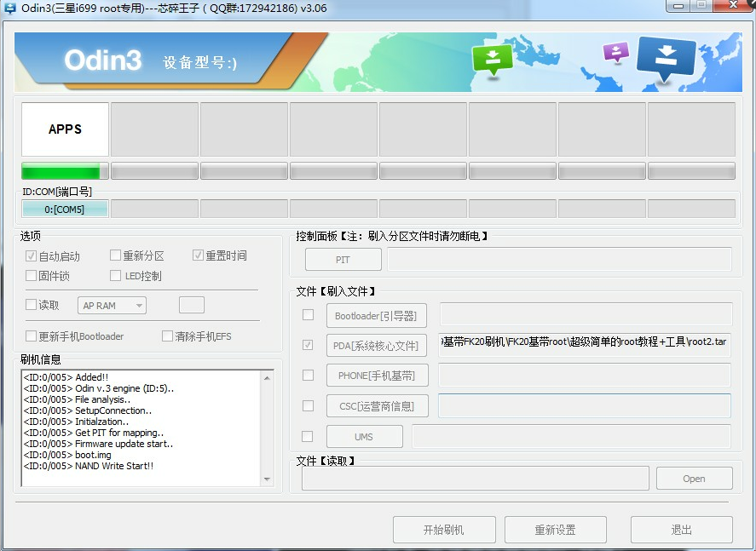Click the PDA[系统核心文件] button
The image size is (756, 551).
(377, 346)
